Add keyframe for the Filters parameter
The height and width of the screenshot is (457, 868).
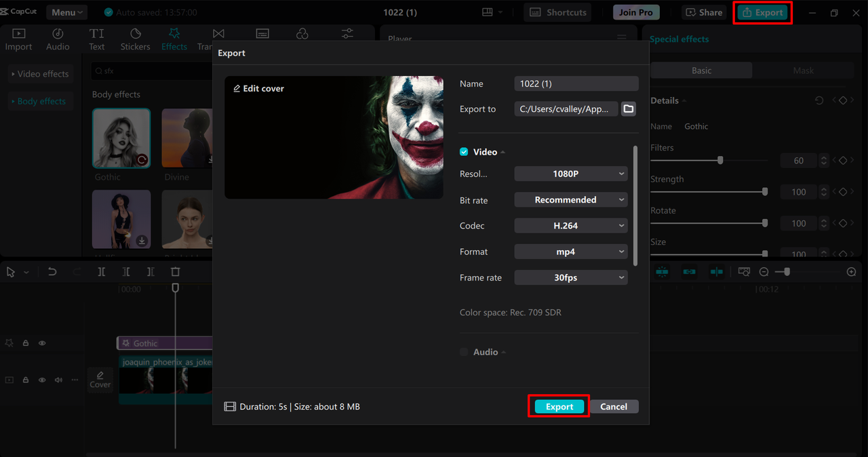pos(843,161)
